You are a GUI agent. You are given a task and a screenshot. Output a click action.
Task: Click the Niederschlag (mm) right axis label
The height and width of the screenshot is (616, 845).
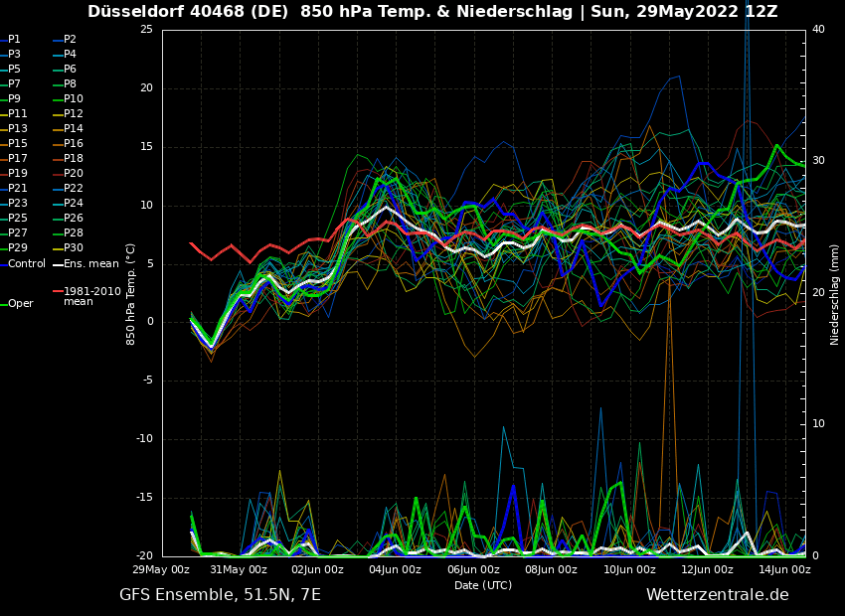click(x=835, y=294)
